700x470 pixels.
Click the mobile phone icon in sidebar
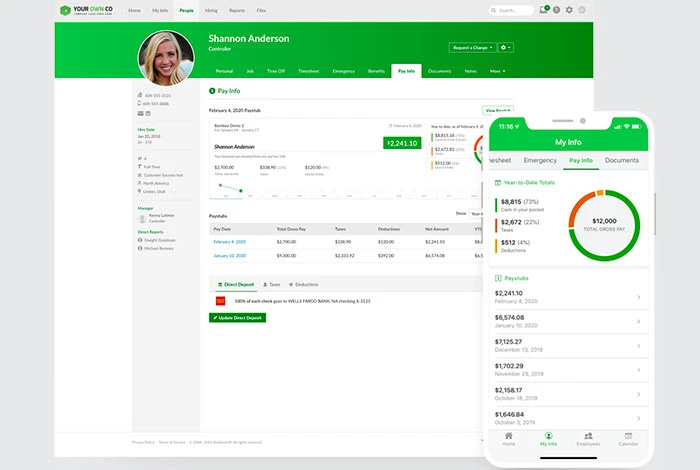[x=139, y=103]
